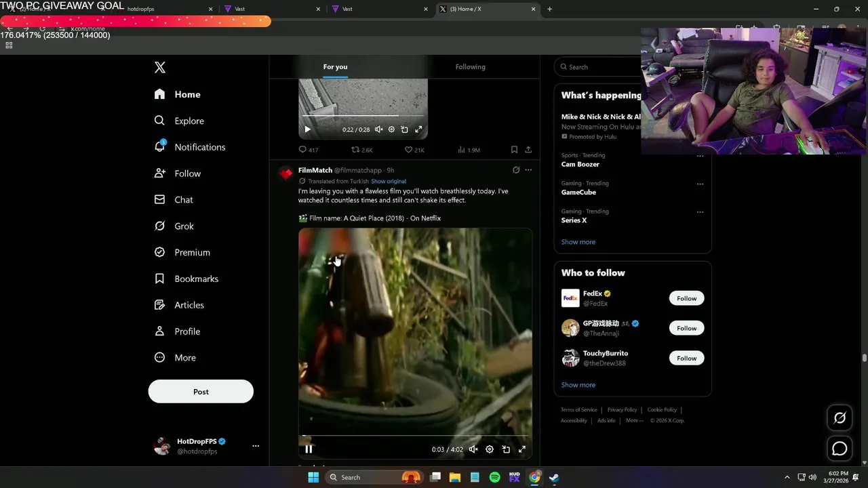868x488 pixels.
Task: Open Grok from the sidebar
Action: [x=174, y=226]
